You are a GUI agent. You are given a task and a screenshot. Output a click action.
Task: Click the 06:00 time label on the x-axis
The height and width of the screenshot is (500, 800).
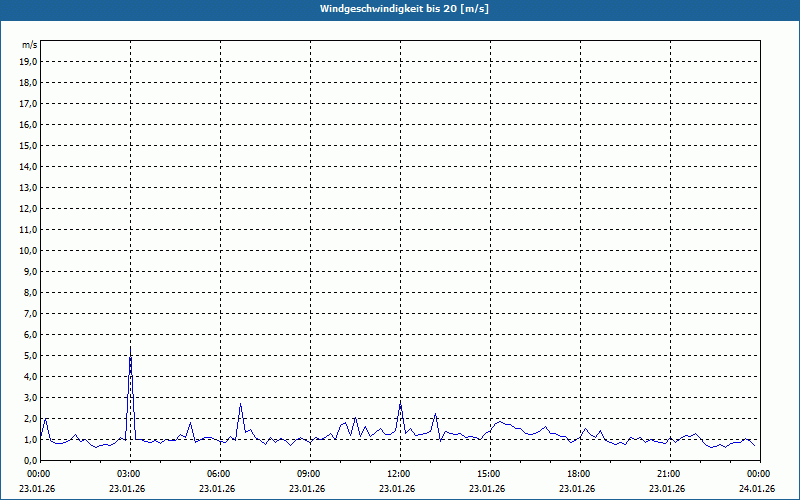(x=218, y=474)
